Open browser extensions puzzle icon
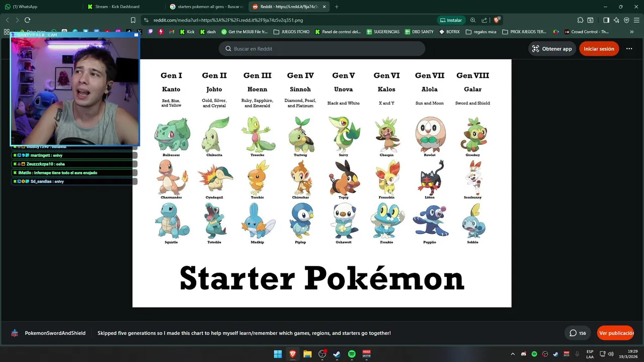Viewport: 644px width, 362px height. coord(580,20)
